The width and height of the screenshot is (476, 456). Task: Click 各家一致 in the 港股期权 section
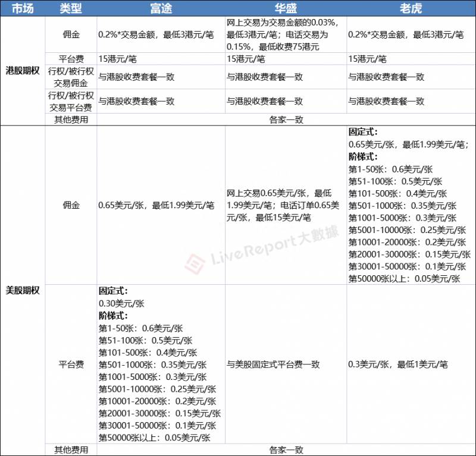[x=286, y=119]
